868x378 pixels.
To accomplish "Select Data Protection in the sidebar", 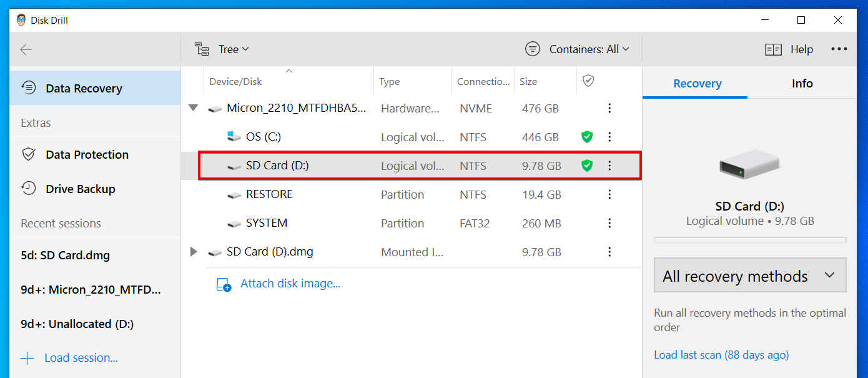I will [x=95, y=154].
